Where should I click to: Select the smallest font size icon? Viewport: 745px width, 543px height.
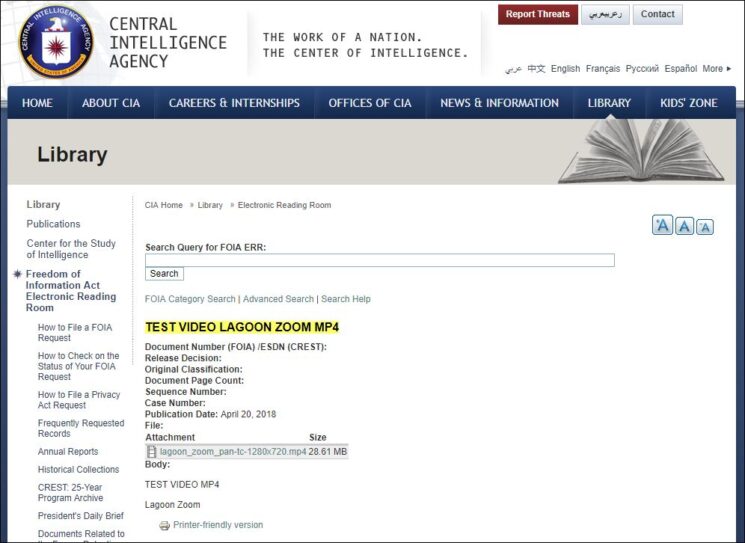point(705,227)
